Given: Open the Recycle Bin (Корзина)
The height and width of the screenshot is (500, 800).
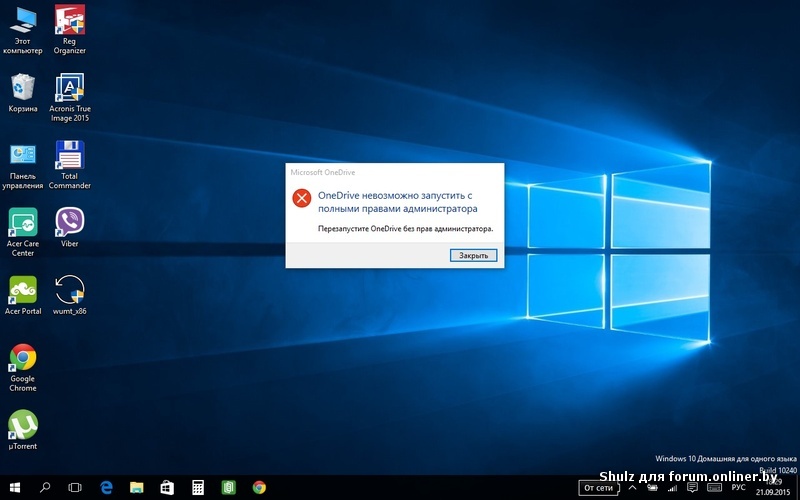Looking at the screenshot, I should pyautogui.click(x=22, y=88).
